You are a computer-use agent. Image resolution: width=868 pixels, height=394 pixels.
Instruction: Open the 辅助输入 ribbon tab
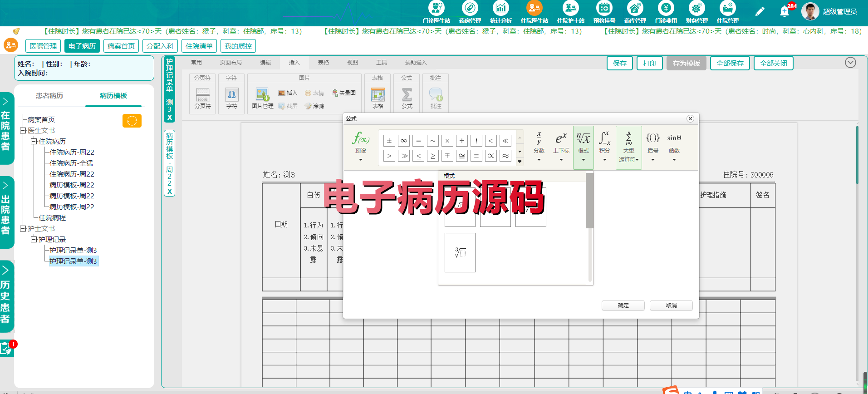(x=416, y=63)
